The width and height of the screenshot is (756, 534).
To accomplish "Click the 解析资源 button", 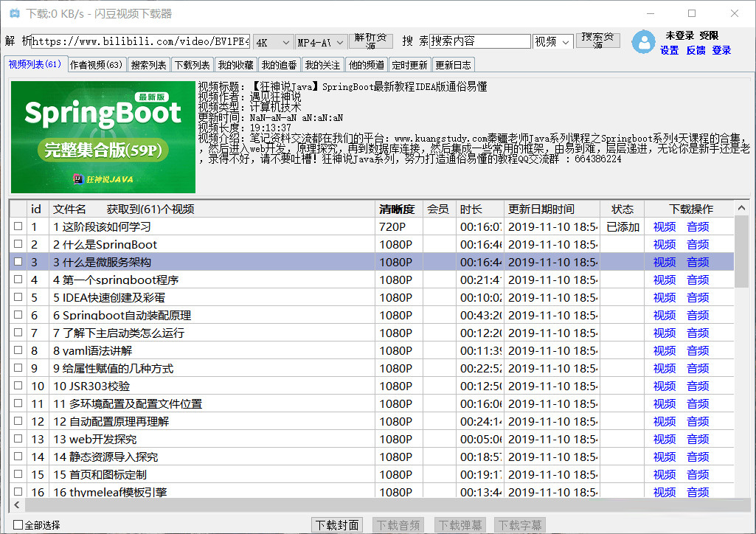I will [x=370, y=41].
